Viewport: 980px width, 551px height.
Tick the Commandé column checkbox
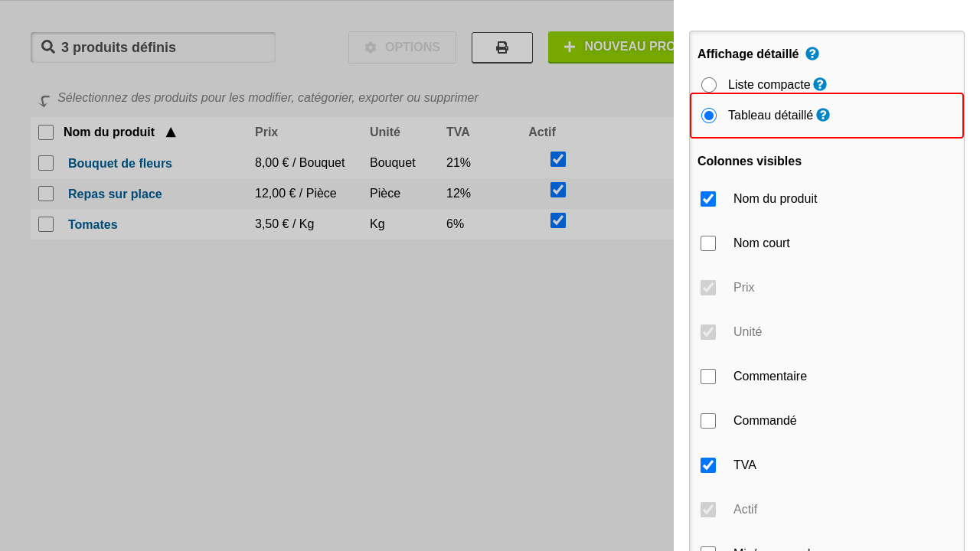click(x=708, y=421)
